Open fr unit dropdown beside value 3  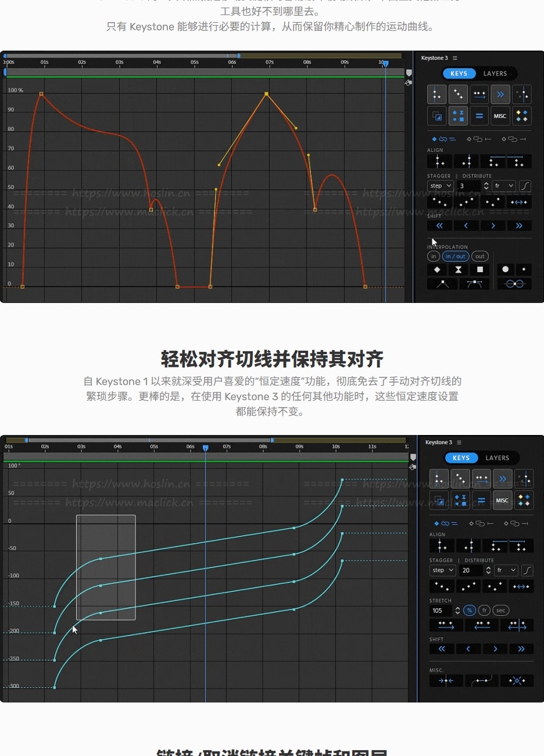504,186
